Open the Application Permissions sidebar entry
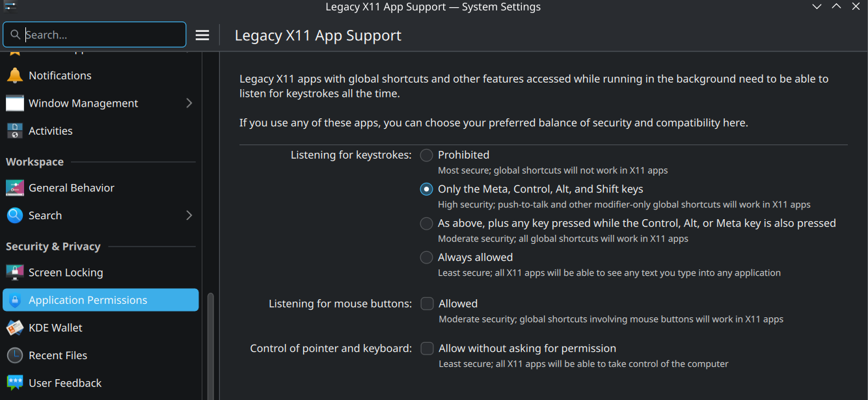Image resolution: width=868 pixels, height=400 pixels. 88,300
